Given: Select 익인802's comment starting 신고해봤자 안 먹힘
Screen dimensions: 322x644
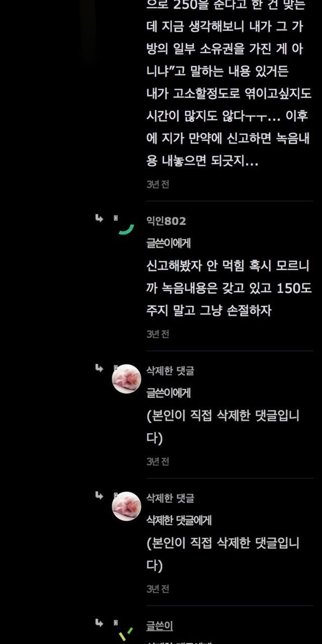Looking at the screenshot, I should [x=229, y=288].
